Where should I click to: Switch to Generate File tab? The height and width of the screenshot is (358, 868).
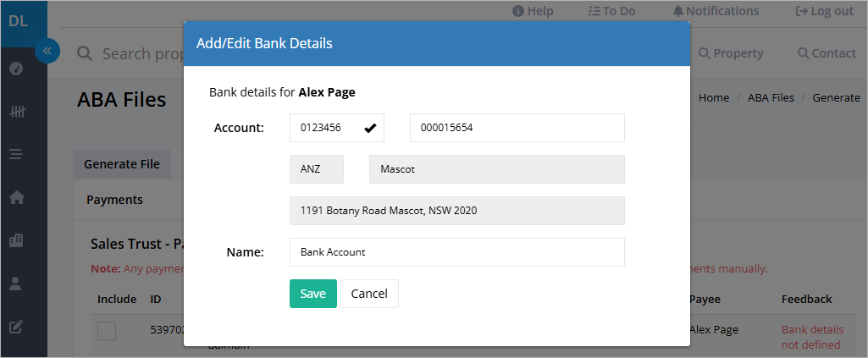122,164
